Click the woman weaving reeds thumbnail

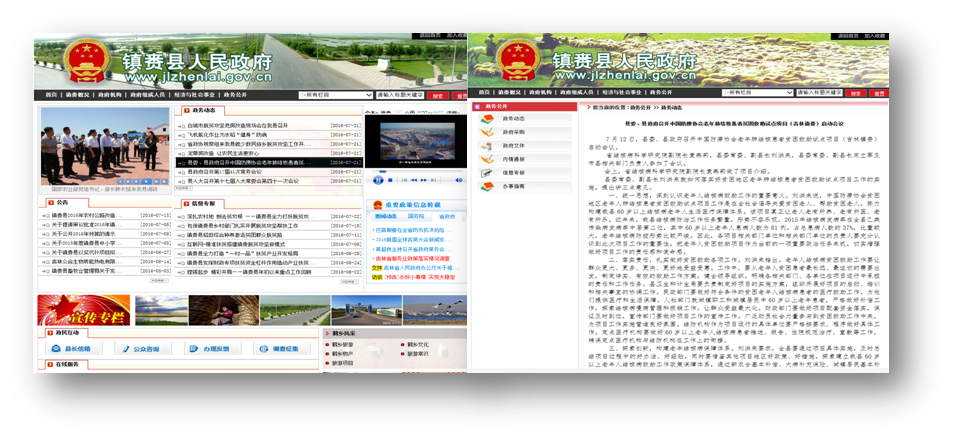(x=223, y=310)
